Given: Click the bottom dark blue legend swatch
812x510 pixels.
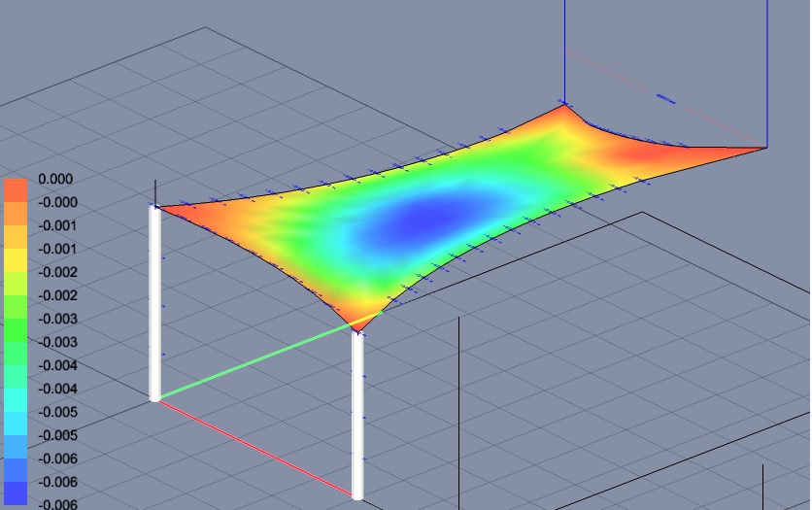Looking at the screenshot, I should [16, 493].
